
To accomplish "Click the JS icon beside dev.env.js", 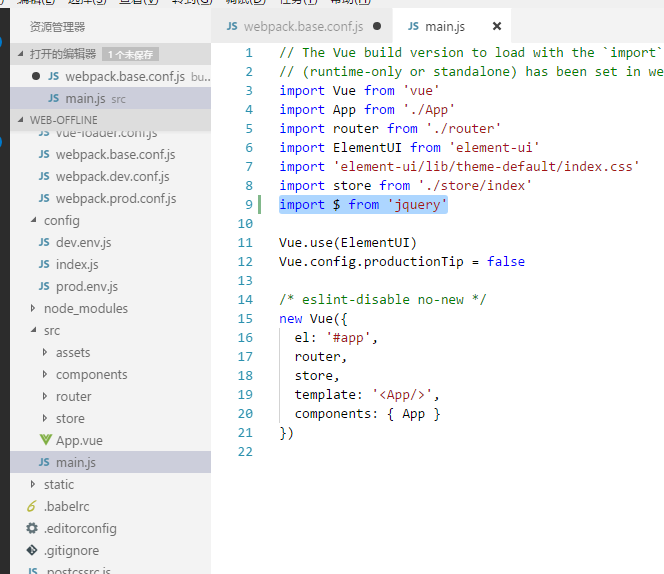I will point(44,242).
